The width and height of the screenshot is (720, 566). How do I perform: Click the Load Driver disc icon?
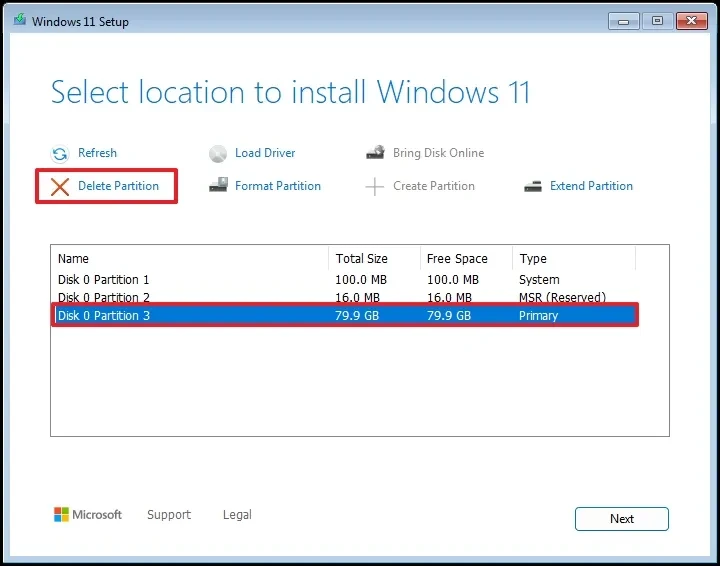coord(218,154)
